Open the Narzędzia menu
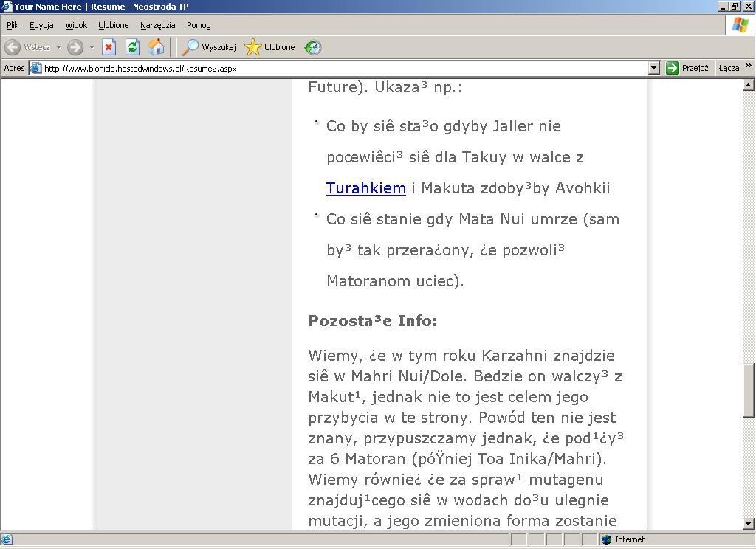This screenshot has height=549, width=756. (158, 25)
